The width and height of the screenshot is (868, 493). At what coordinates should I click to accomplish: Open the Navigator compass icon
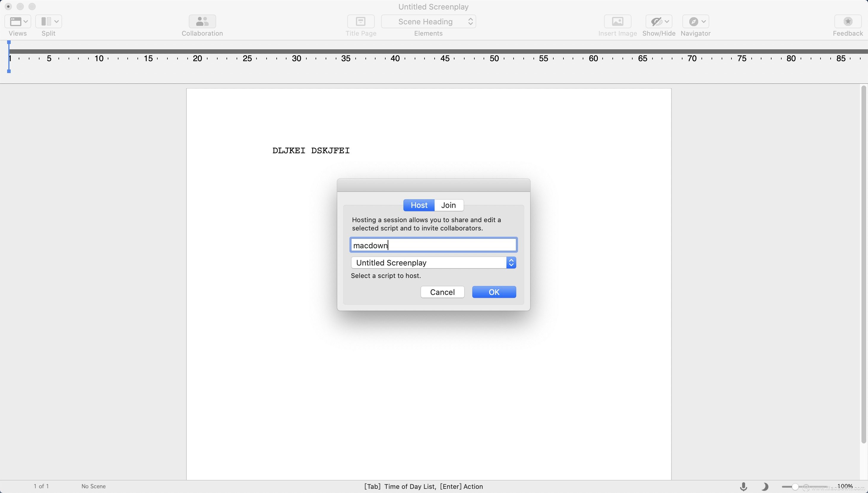[x=693, y=21]
